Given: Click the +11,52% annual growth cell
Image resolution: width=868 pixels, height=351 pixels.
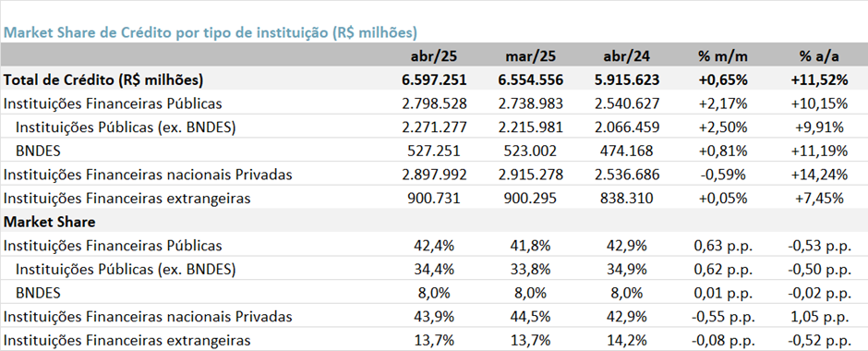Looking at the screenshot, I should [x=819, y=80].
